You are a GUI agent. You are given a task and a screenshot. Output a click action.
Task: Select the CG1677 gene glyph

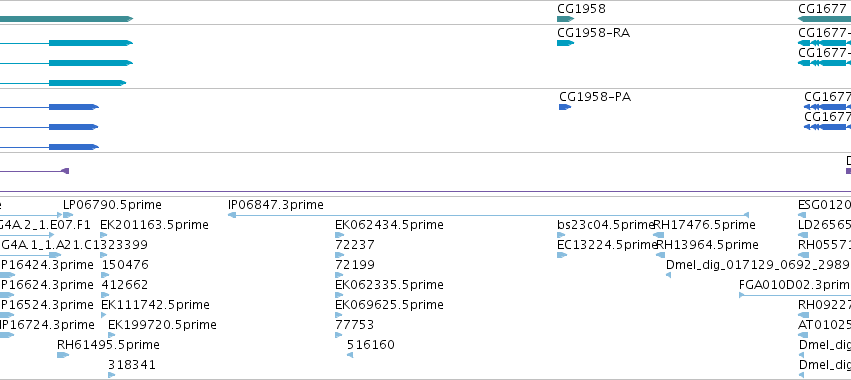pyautogui.click(x=824, y=19)
